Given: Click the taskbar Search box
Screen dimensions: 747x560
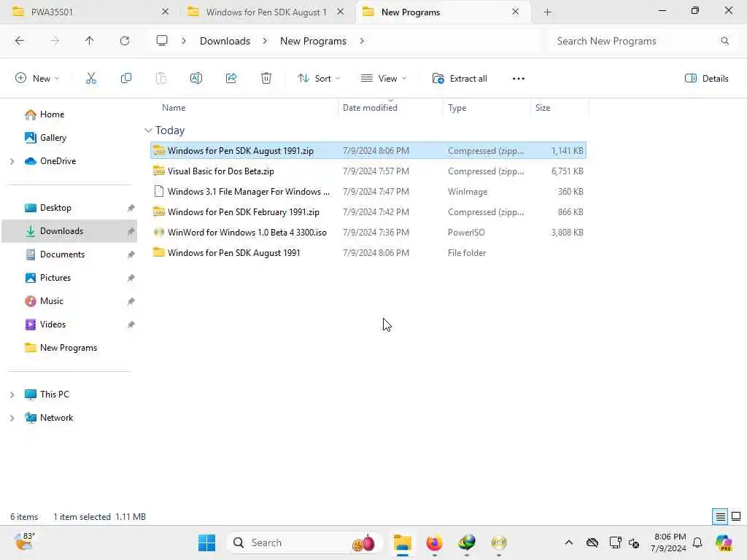Looking at the screenshot, I should pyautogui.click(x=305, y=542).
